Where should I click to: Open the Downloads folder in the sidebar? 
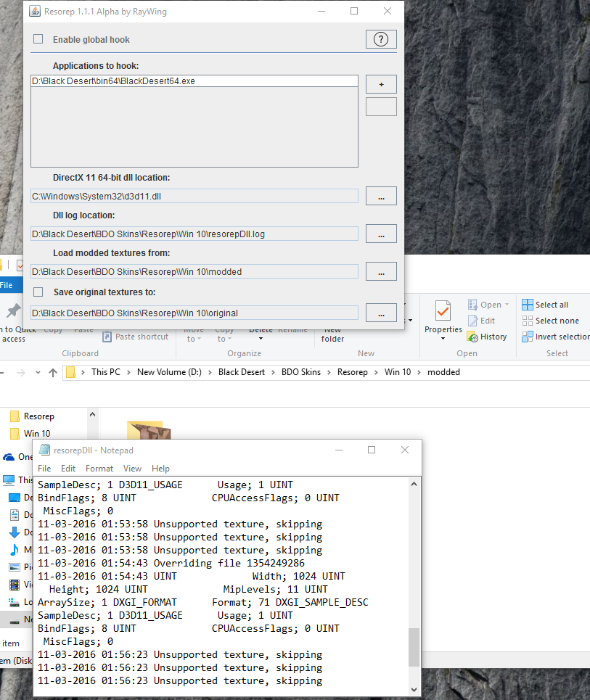click(x=14, y=532)
